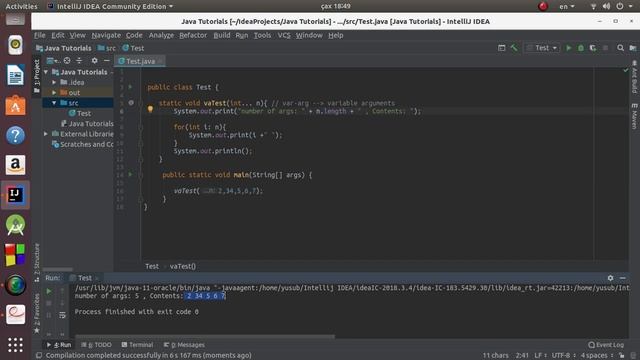The width and height of the screenshot is (640, 360).
Task: Toggle the Maven side panel
Action: coord(634,116)
